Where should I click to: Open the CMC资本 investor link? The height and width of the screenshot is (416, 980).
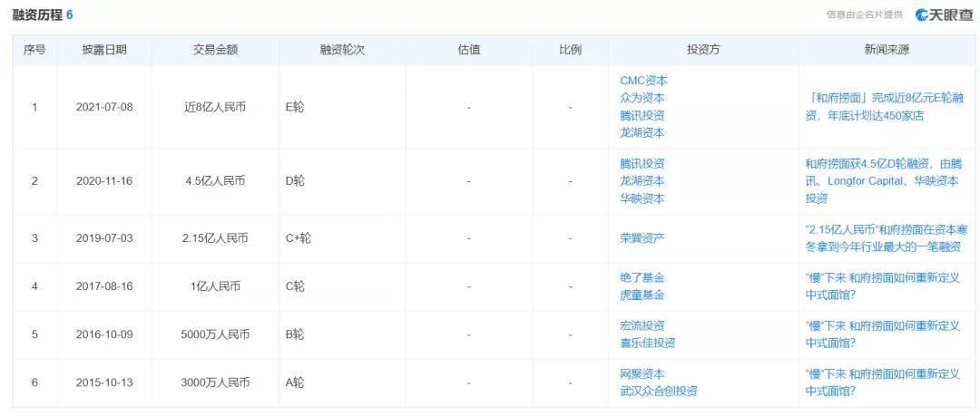[642, 81]
